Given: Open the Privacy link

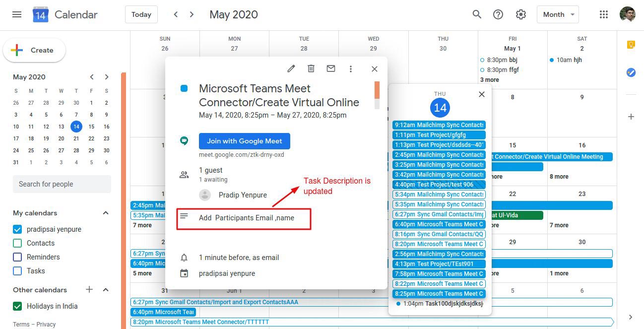Looking at the screenshot, I should (x=46, y=325).
